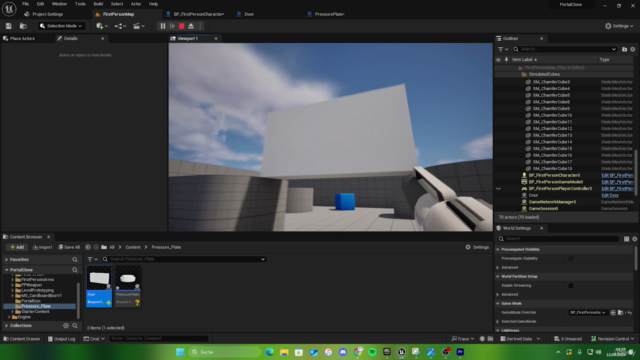The width and height of the screenshot is (640, 360).
Task: Select the PressurePlate blueprint thumbnail
Action: pyautogui.click(x=128, y=286)
